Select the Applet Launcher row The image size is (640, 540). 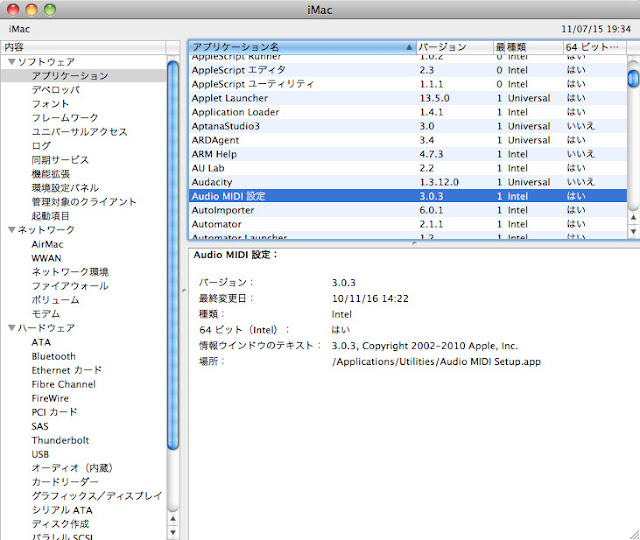point(407,98)
